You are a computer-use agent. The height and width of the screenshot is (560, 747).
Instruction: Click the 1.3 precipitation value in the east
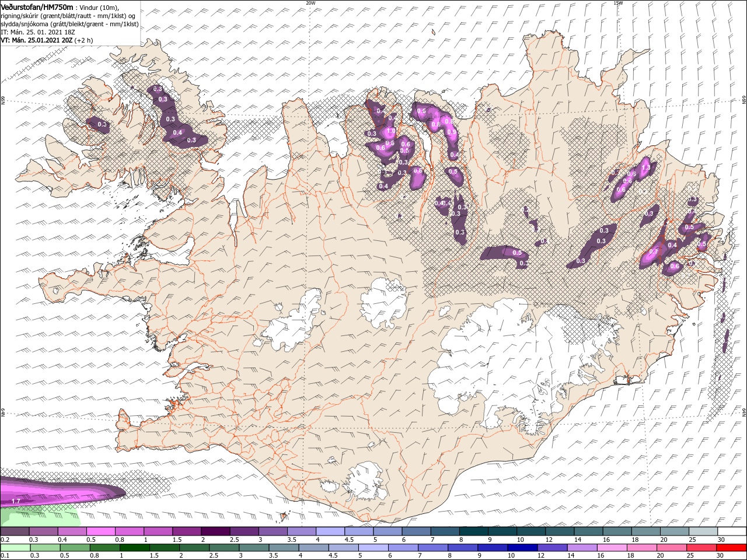[x=645, y=168]
